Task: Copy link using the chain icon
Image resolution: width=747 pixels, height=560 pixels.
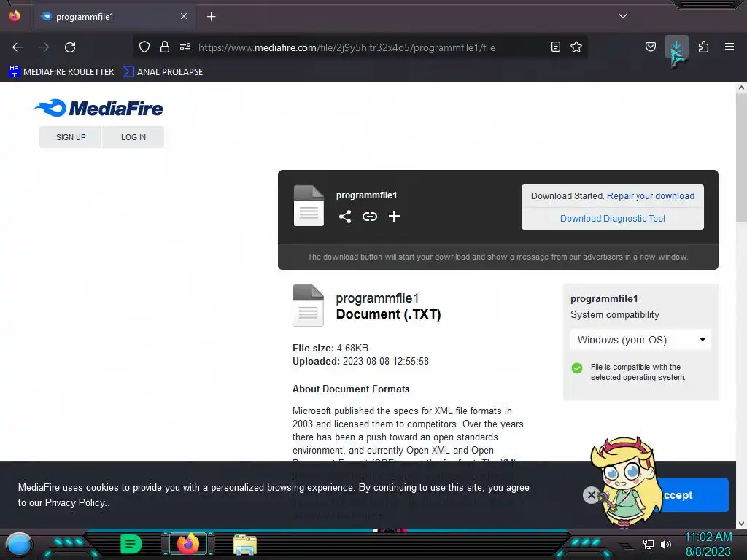Action: tap(370, 217)
